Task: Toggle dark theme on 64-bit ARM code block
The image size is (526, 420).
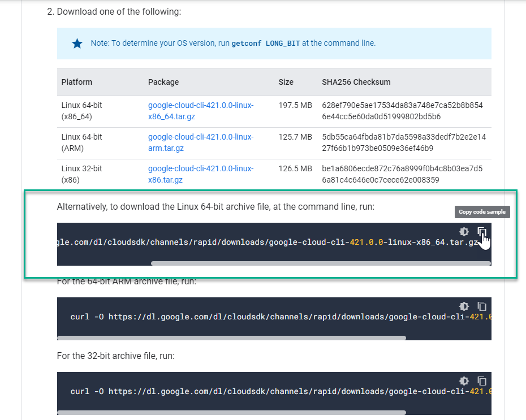Action: click(464, 306)
